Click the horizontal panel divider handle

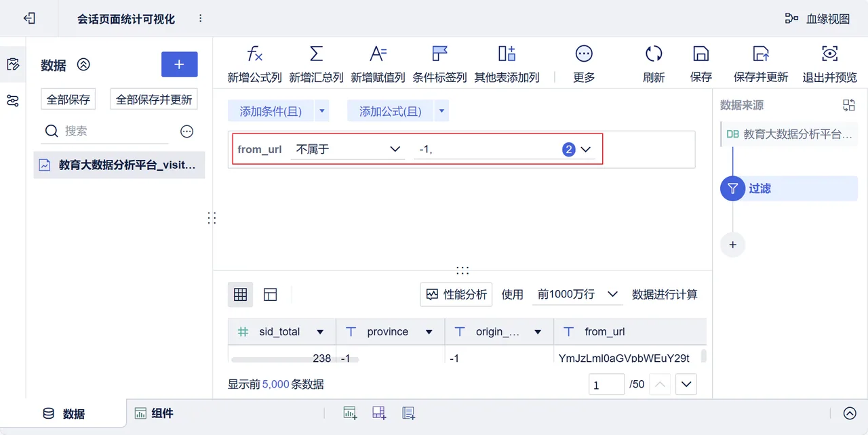pos(462,270)
